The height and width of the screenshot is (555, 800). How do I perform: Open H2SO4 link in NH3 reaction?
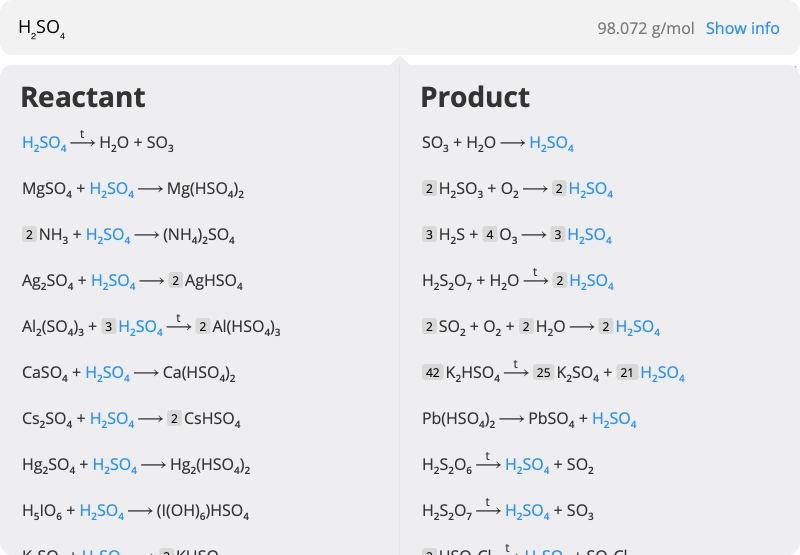(108, 235)
